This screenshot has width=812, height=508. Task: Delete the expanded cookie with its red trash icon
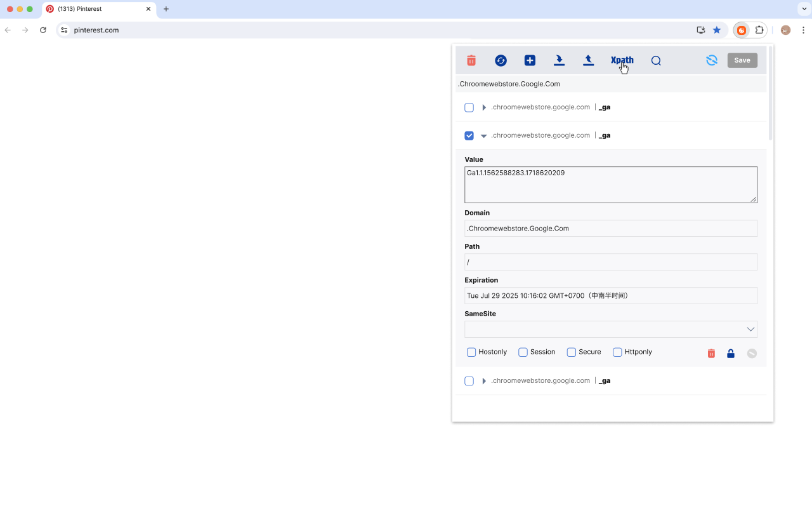point(710,353)
